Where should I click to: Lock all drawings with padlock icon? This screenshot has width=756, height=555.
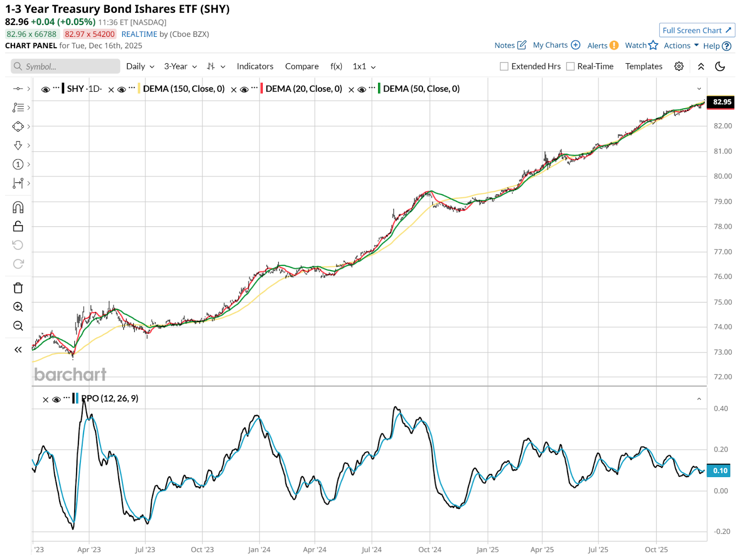click(x=18, y=226)
